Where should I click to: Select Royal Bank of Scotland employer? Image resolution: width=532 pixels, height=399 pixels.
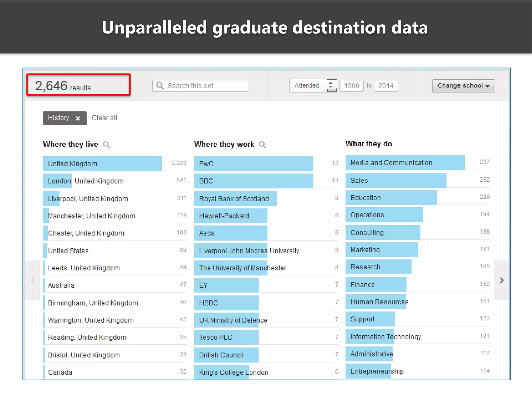click(266, 198)
